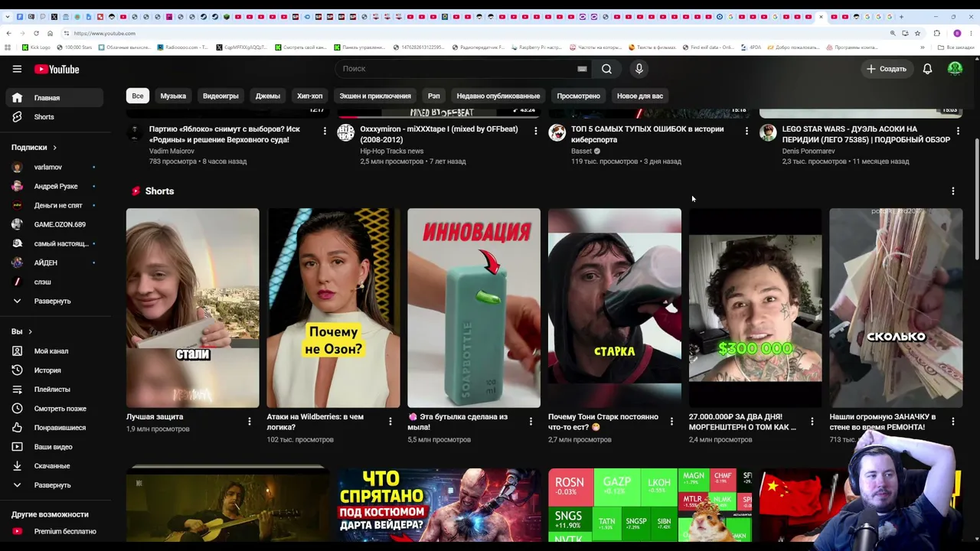This screenshot has width=980, height=551.
Task: Open Андрей Рузке subscription channel
Action: [53, 186]
